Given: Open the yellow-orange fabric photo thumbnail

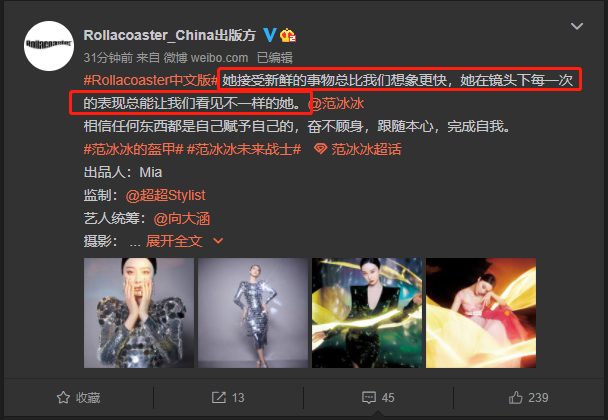Looking at the screenshot, I should (x=481, y=313).
